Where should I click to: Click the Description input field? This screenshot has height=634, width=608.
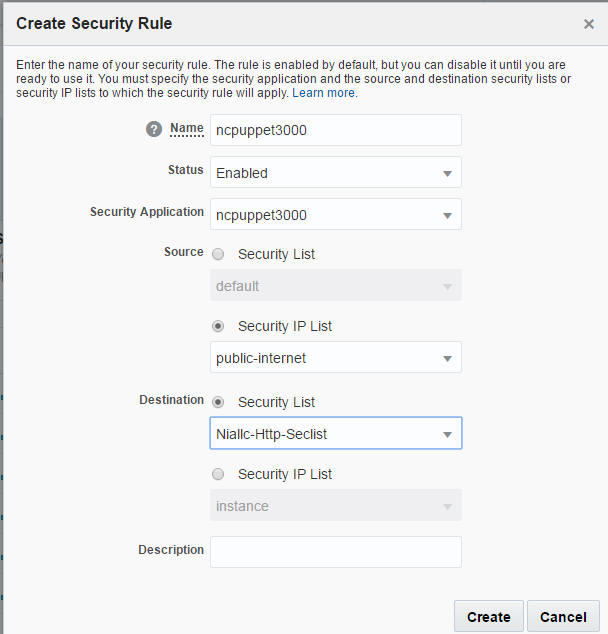pyautogui.click(x=336, y=552)
